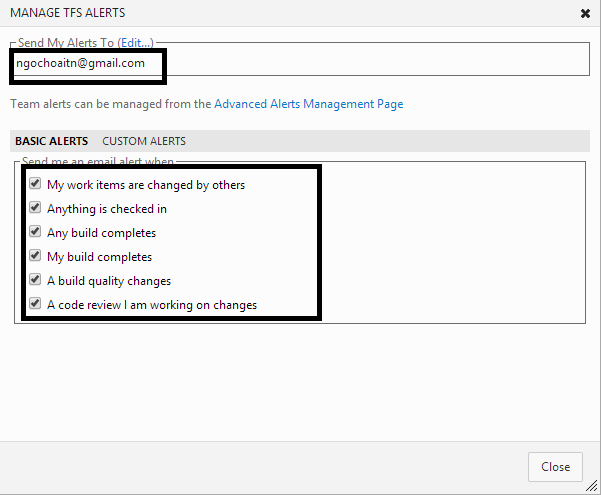Switch to the Basic Alerts tab

[x=51, y=141]
